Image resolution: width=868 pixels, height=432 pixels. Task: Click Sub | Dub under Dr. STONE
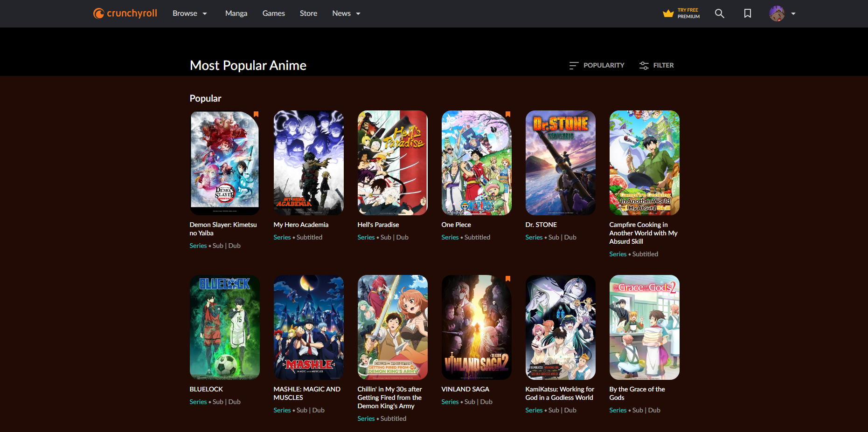562,237
